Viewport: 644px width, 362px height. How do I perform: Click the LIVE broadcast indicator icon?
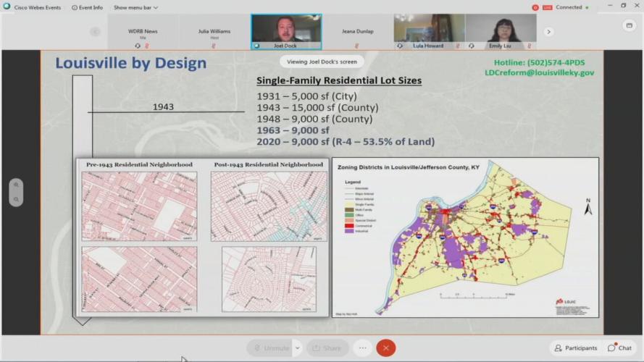pos(547,7)
